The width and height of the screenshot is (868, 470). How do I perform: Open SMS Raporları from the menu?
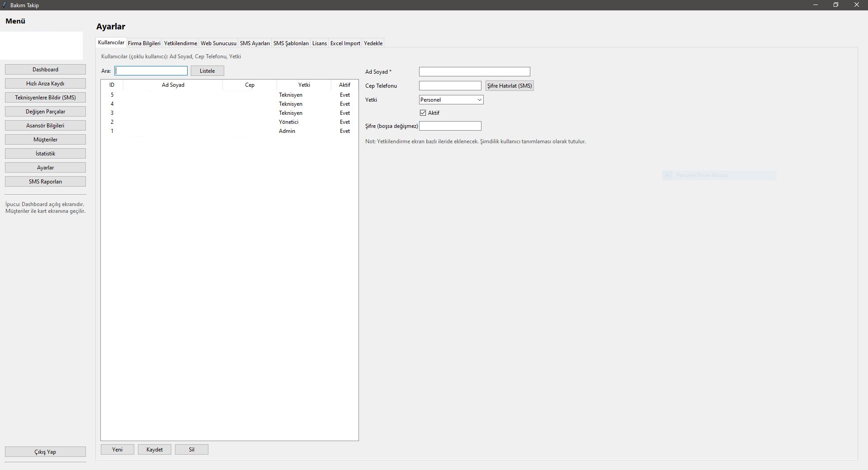tap(45, 182)
